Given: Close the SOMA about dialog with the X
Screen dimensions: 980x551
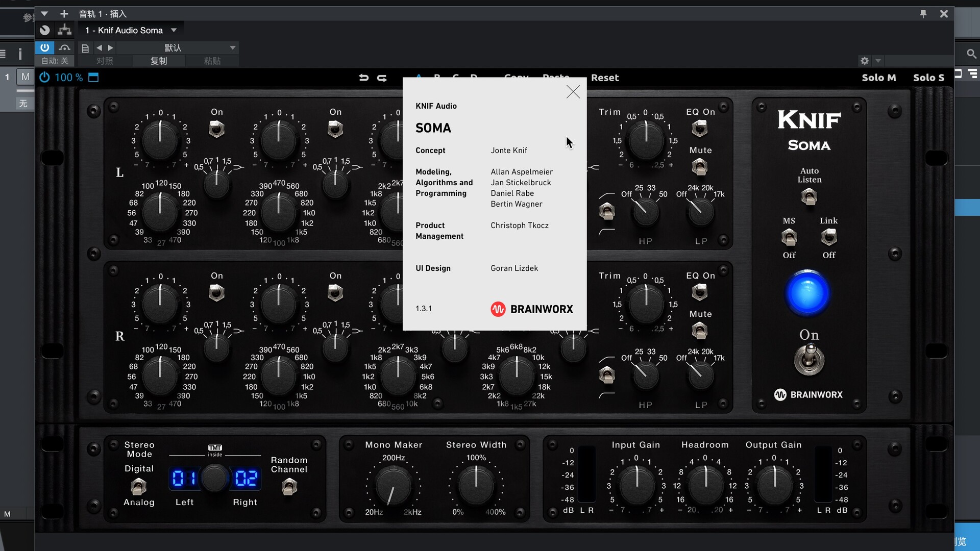Looking at the screenshot, I should [x=573, y=92].
